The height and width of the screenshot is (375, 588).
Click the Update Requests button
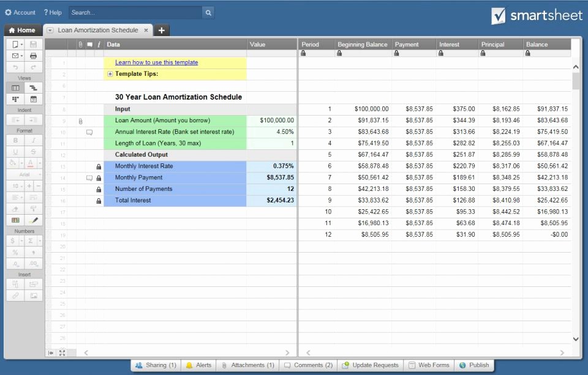371,365
